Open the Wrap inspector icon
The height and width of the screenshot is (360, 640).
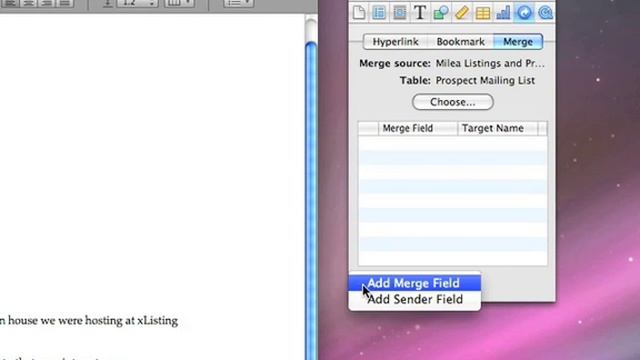400,12
